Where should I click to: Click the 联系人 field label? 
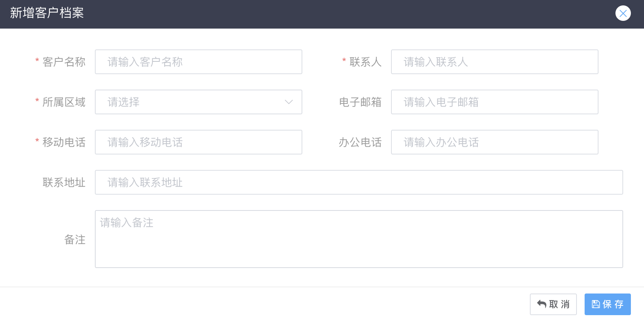(366, 62)
